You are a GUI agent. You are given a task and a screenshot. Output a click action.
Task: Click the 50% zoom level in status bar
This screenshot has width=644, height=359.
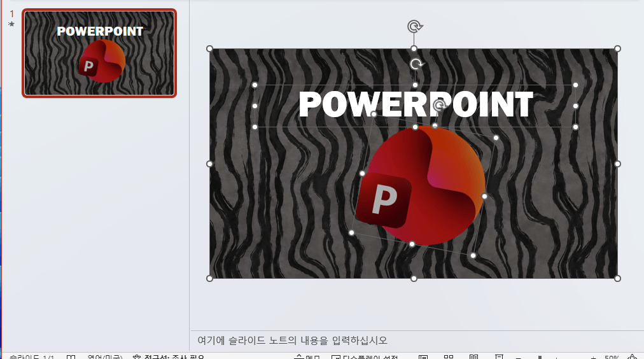coord(612,357)
